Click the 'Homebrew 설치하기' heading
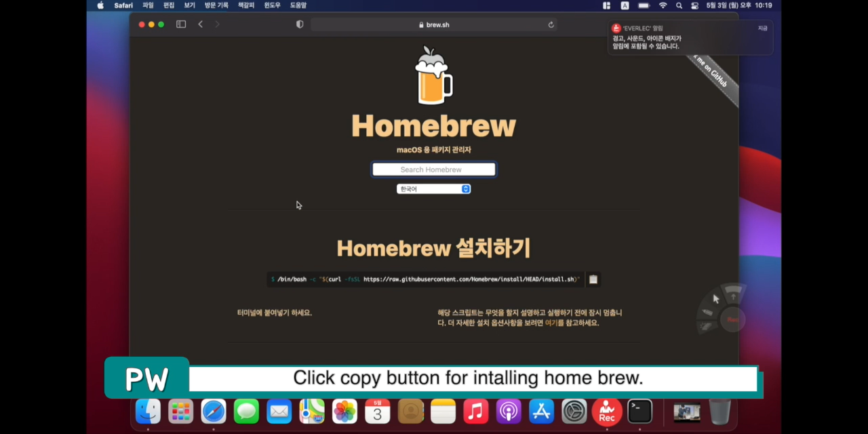 click(x=433, y=248)
